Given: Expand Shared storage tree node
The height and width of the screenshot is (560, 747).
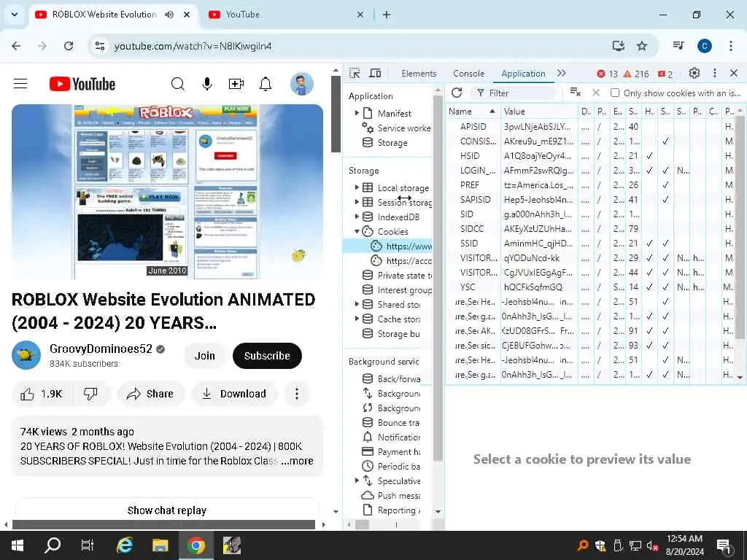Looking at the screenshot, I should pos(357,304).
